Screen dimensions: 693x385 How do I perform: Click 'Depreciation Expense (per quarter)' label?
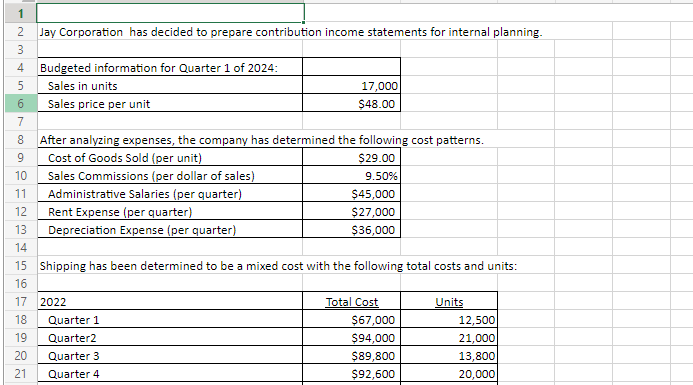point(170,230)
